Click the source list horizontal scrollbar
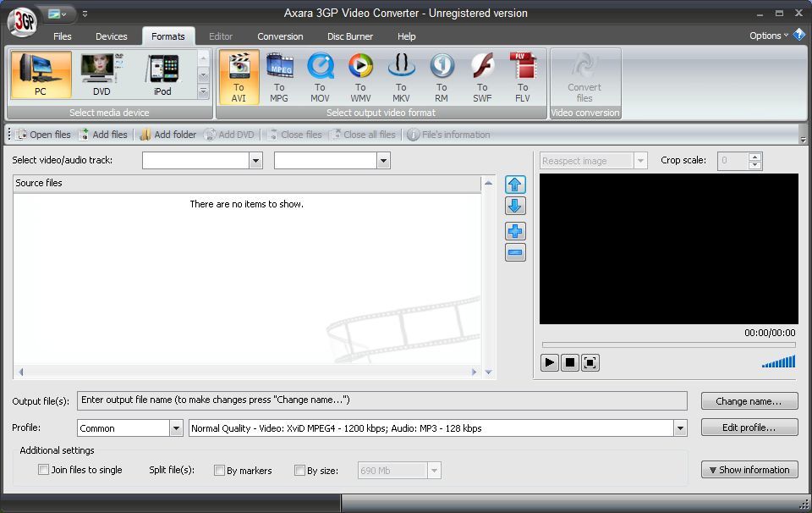The image size is (812, 513). click(x=247, y=372)
